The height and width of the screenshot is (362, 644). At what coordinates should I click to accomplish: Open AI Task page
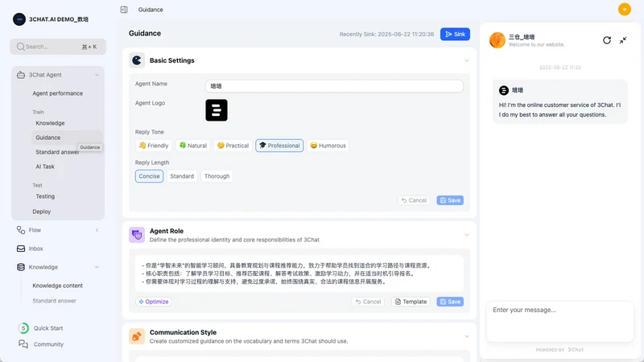click(x=45, y=167)
